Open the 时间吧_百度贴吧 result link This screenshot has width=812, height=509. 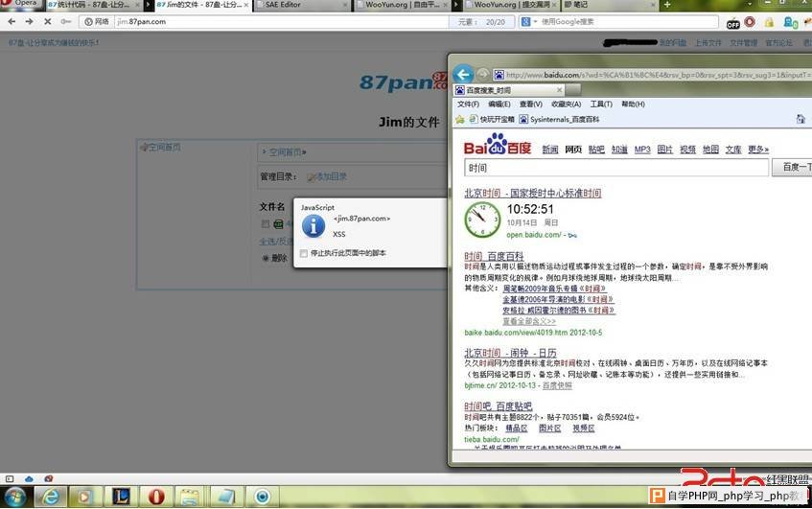(x=499, y=406)
